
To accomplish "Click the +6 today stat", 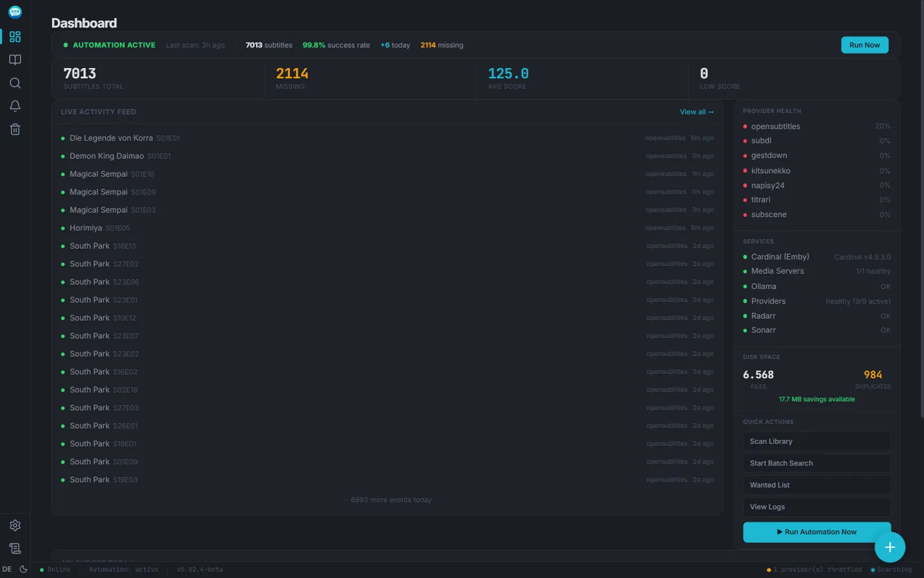I will click(395, 45).
